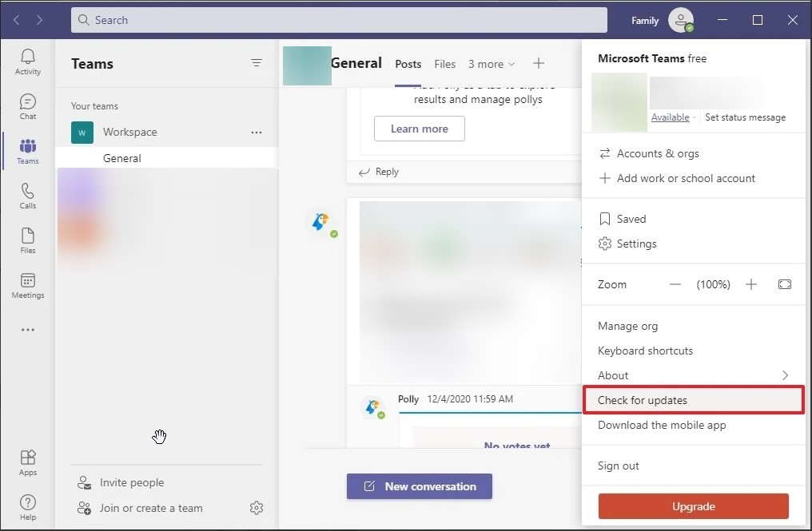
Task: Open Workspace team options via ellipsis
Action: coord(256,133)
